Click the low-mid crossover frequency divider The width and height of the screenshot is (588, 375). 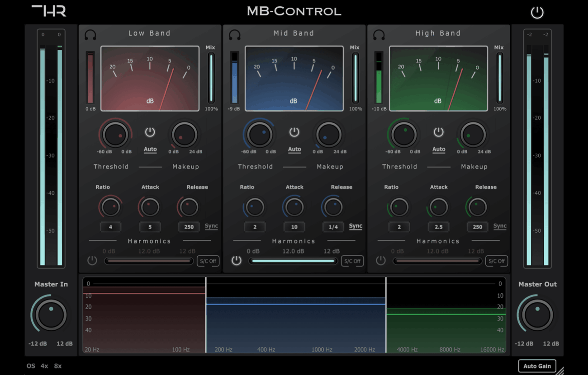click(x=206, y=315)
